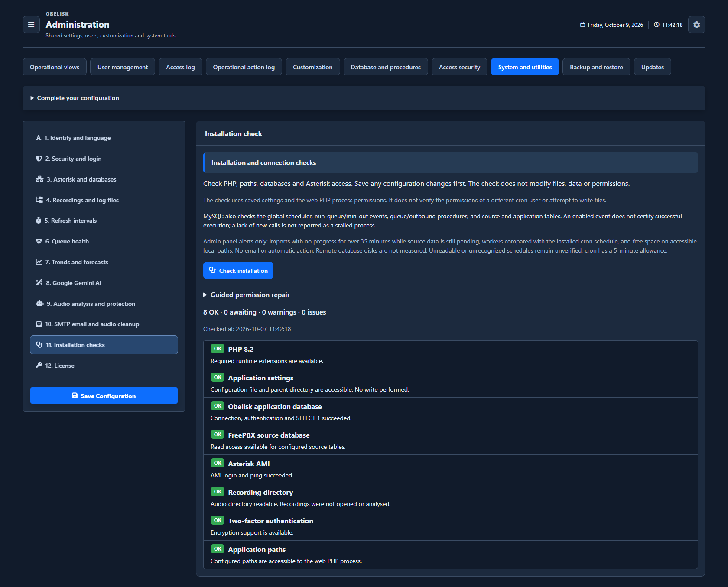Click the 8 OK summary line

(x=264, y=312)
